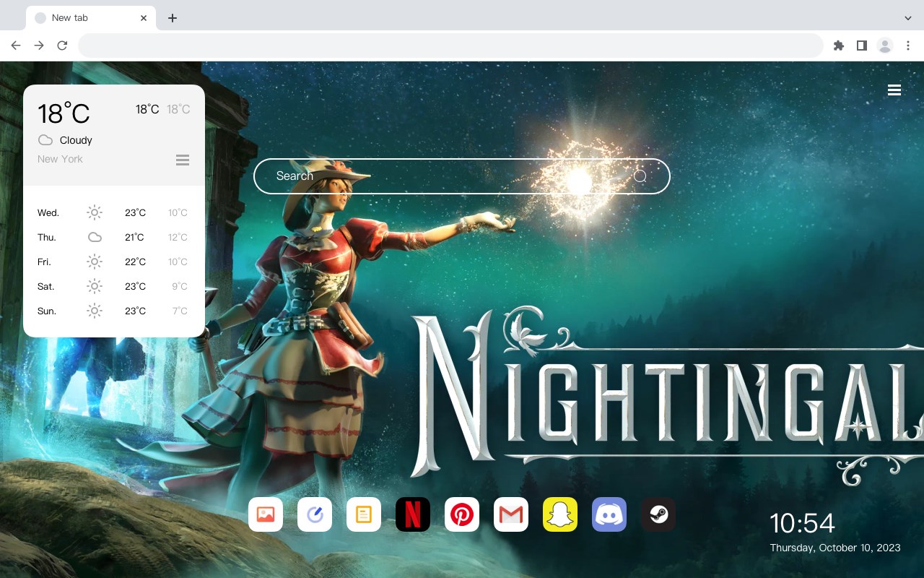924x578 pixels.
Task: Click the large 18°C current temperature
Action: 64,113
